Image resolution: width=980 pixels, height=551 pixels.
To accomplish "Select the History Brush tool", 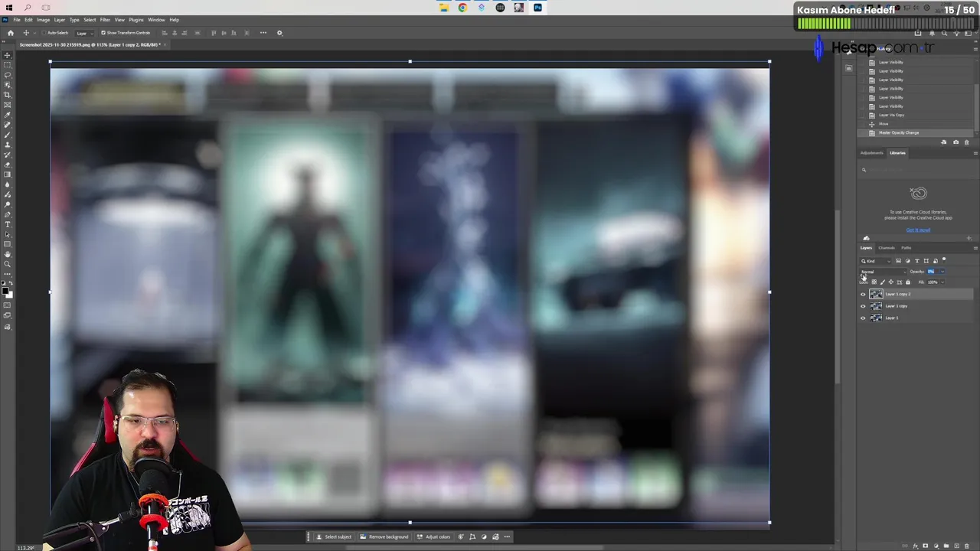I will pyautogui.click(x=8, y=154).
